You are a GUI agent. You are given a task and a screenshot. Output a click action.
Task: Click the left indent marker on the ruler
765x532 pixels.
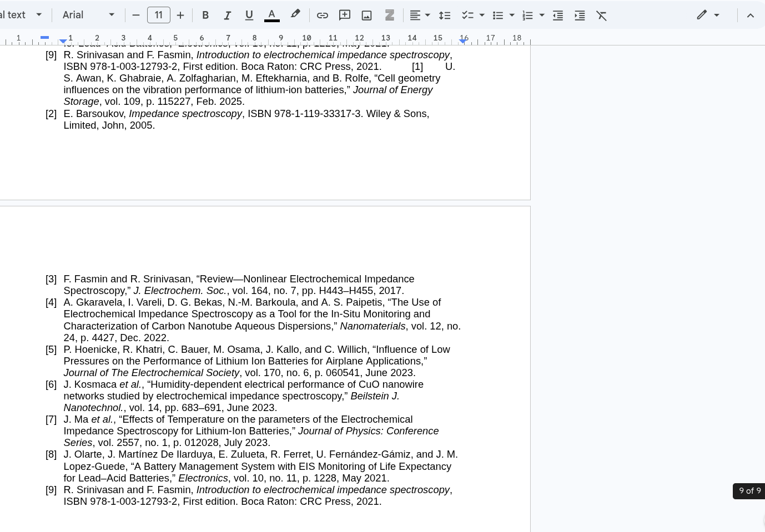[x=63, y=42]
